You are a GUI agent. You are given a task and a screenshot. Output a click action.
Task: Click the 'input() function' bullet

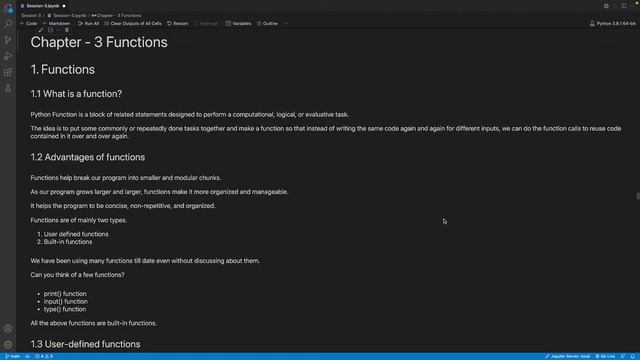pyautogui.click(x=66, y=302)
